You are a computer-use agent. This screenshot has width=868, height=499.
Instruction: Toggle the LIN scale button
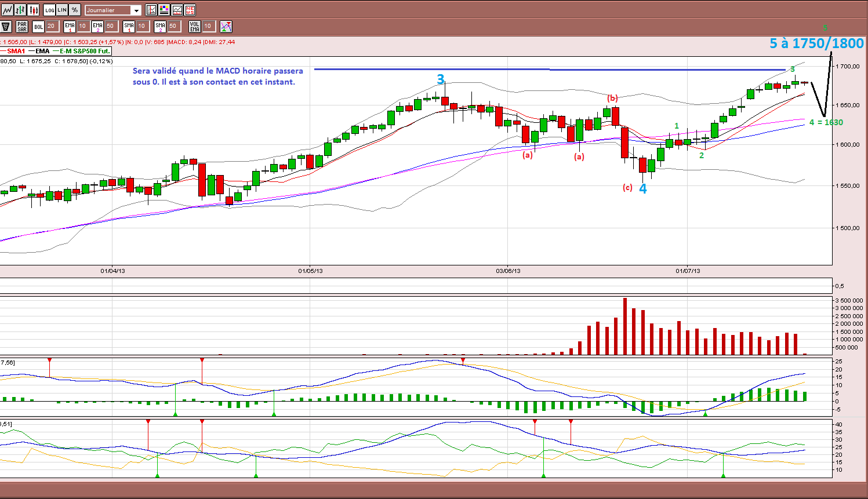click(x=62, y=10)
